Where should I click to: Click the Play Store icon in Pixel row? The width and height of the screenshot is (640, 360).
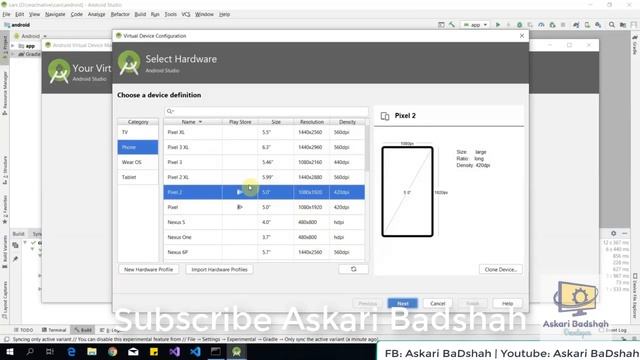(240, 207)
